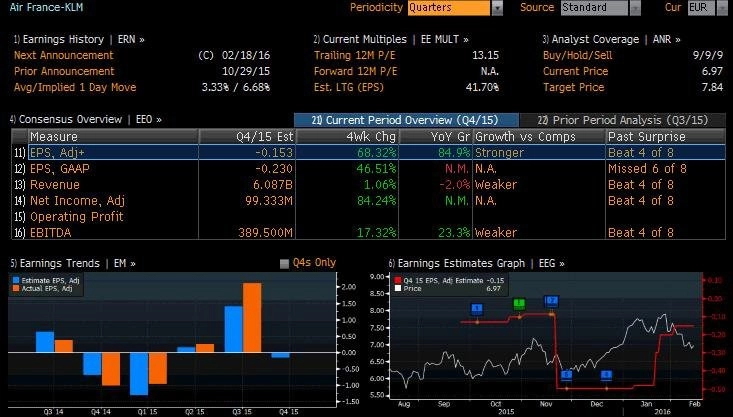Click the blue Estimate EPS legend swatch

click(16, 280)
